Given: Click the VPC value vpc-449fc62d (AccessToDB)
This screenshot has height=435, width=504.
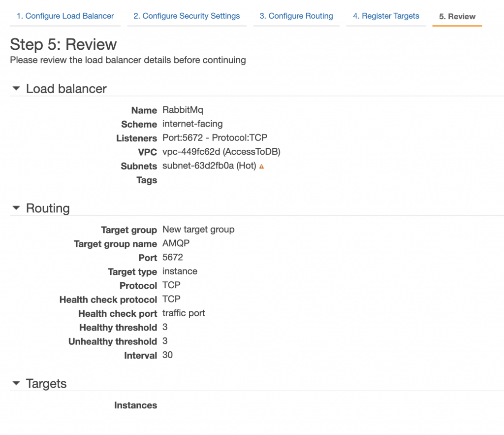Looking at the screenshot, I should [221, 152].
